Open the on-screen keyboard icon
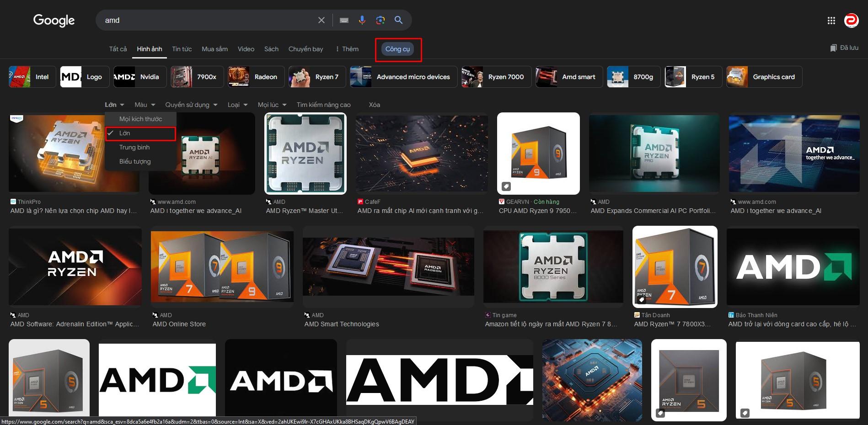The image size is (868, 425). (344, 20)
